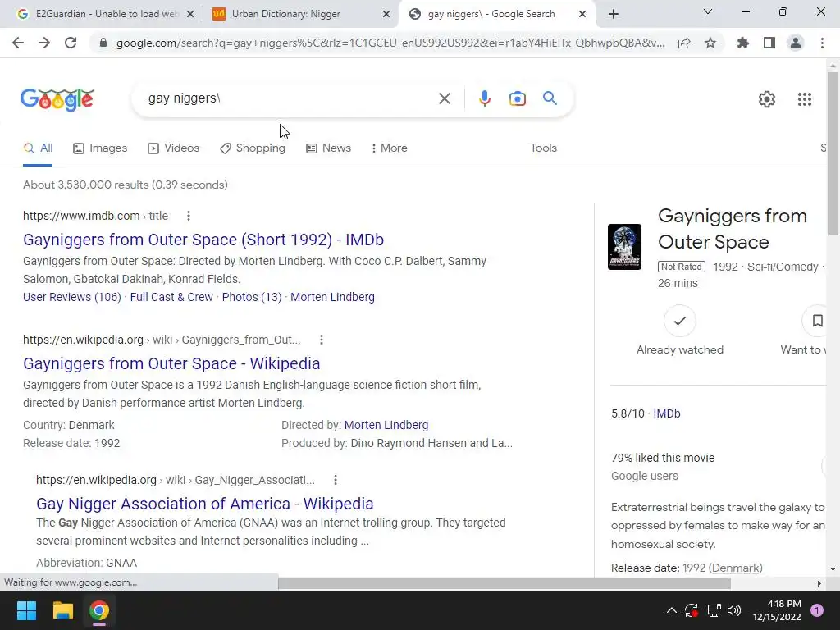Open the Extensions puzzle icon
The width and height of the screenshot is (840, 630).
(742, 43)
